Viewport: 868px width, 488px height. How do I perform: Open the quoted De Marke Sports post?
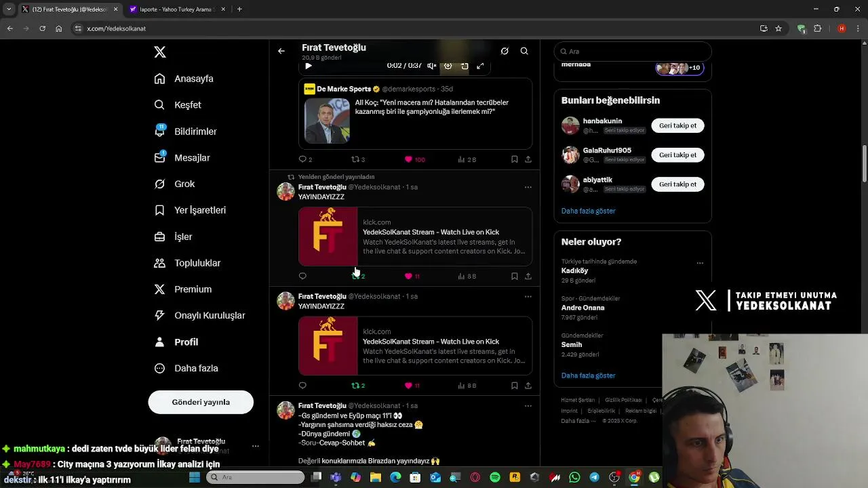[x=415, y=113]
